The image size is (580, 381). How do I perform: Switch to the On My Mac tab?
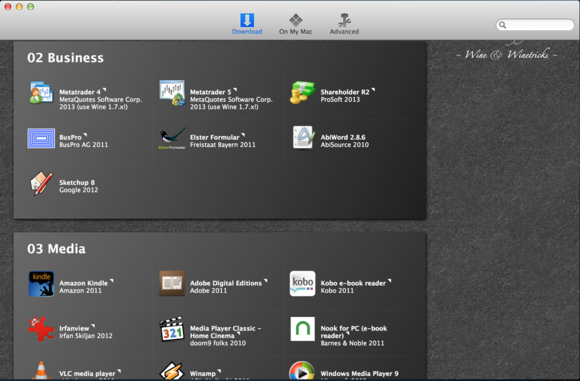[x=296, y=24]
